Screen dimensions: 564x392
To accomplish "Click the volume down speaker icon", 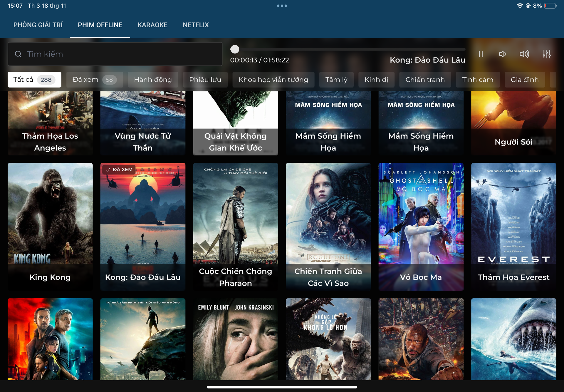I will pyautogui.click(x=502, y=54).
